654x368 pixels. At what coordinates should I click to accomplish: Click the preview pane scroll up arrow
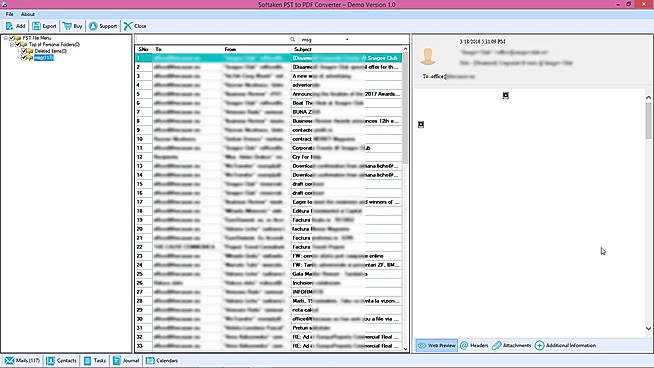coord(648,98)
